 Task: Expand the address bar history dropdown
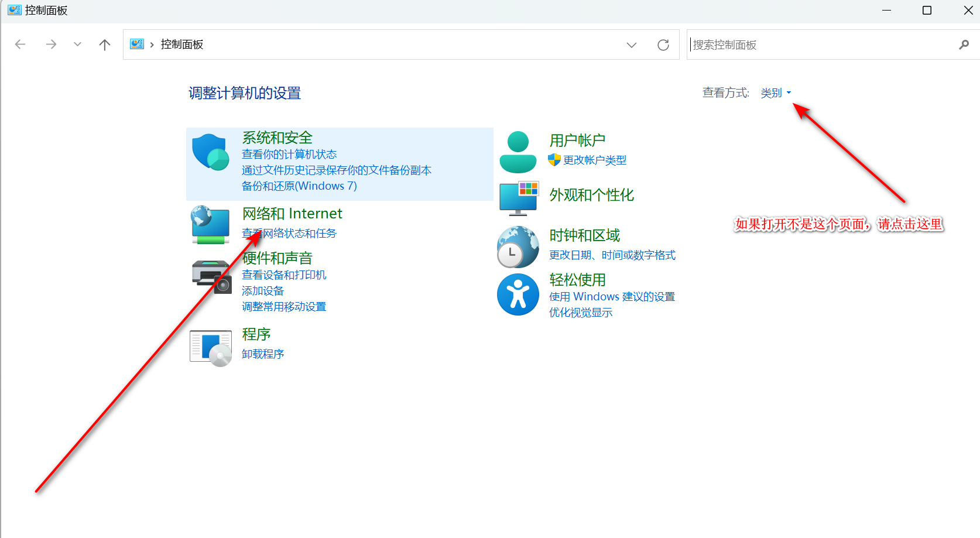[631, 45]
